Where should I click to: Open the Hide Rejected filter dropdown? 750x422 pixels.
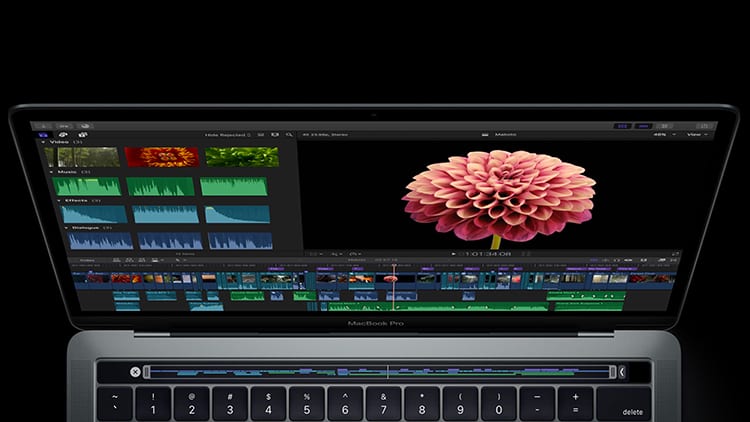(x=228, y=135)
